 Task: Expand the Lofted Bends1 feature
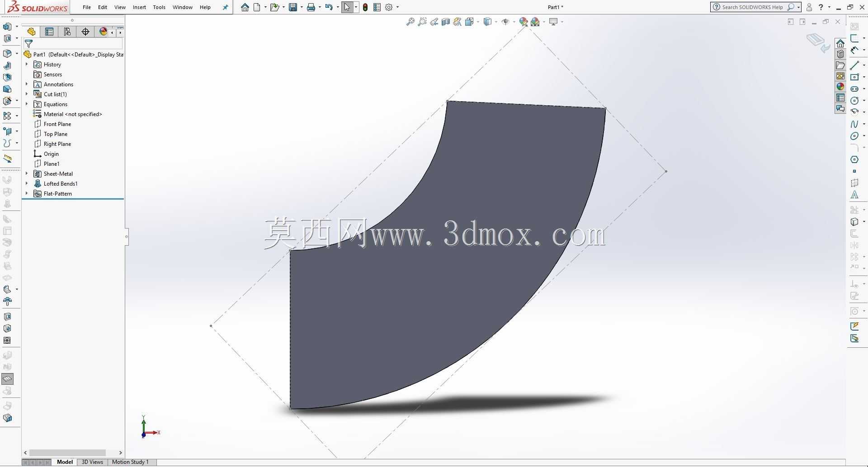pyautogui.click(x=27, y=184)
